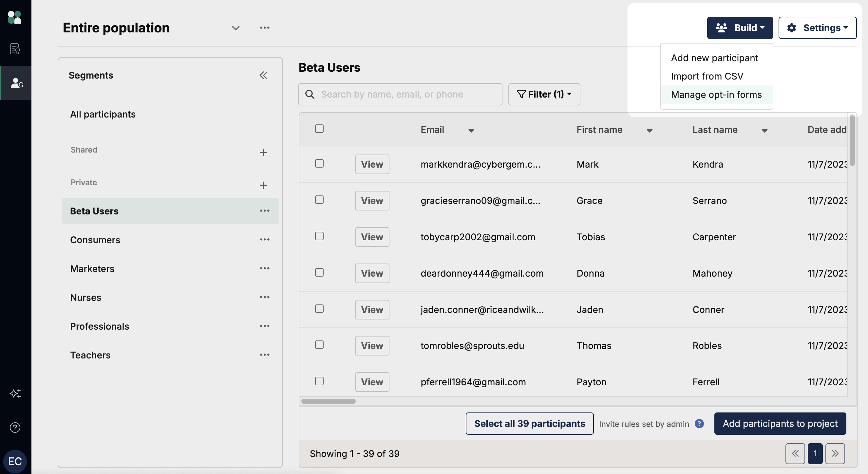Choose Import from CSV menu item

(x=707, y=76)
